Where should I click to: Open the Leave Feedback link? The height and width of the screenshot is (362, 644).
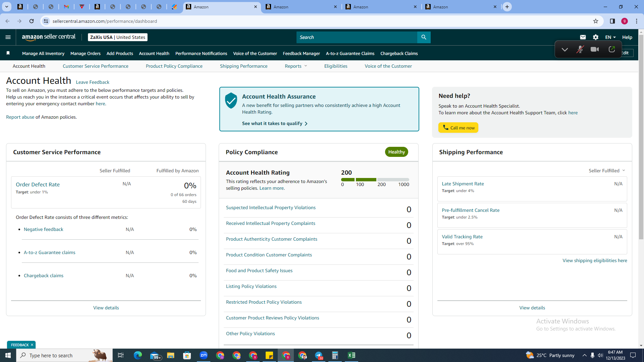coord(93,82)
